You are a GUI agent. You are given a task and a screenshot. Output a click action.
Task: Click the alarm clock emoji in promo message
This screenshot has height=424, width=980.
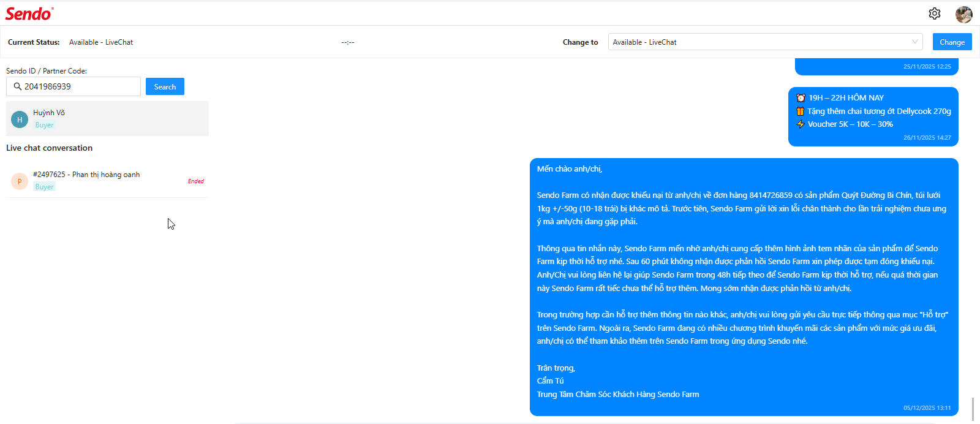click(x=801, y=98)
